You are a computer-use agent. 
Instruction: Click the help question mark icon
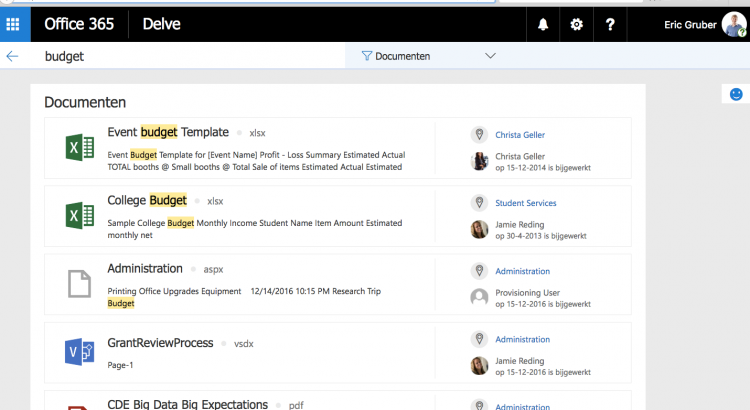[x=610, y=24]
